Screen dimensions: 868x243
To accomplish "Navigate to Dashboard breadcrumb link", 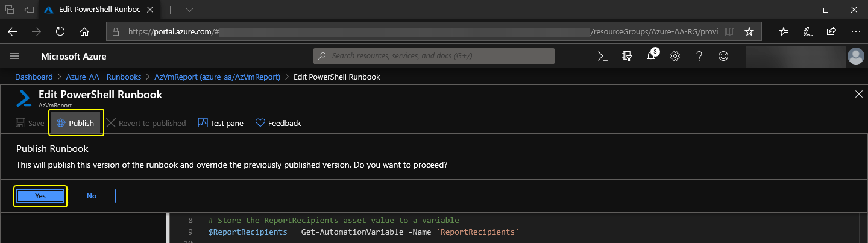I will tap(34, 77).
